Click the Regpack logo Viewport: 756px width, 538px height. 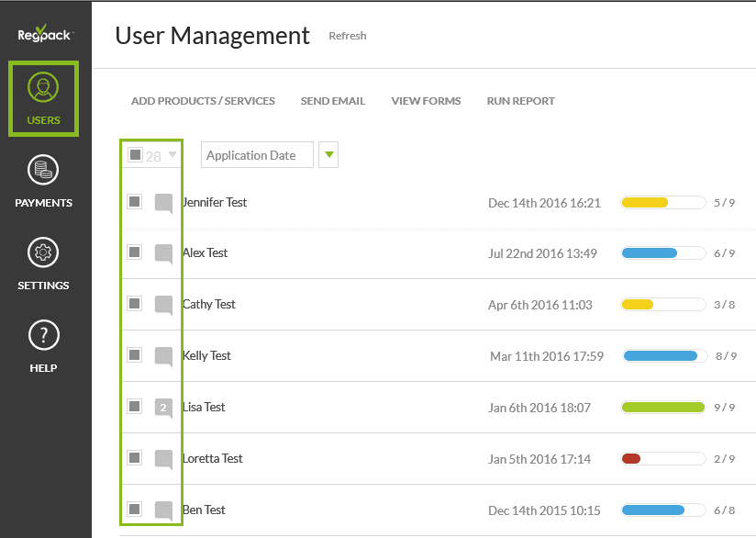point(44,36)
